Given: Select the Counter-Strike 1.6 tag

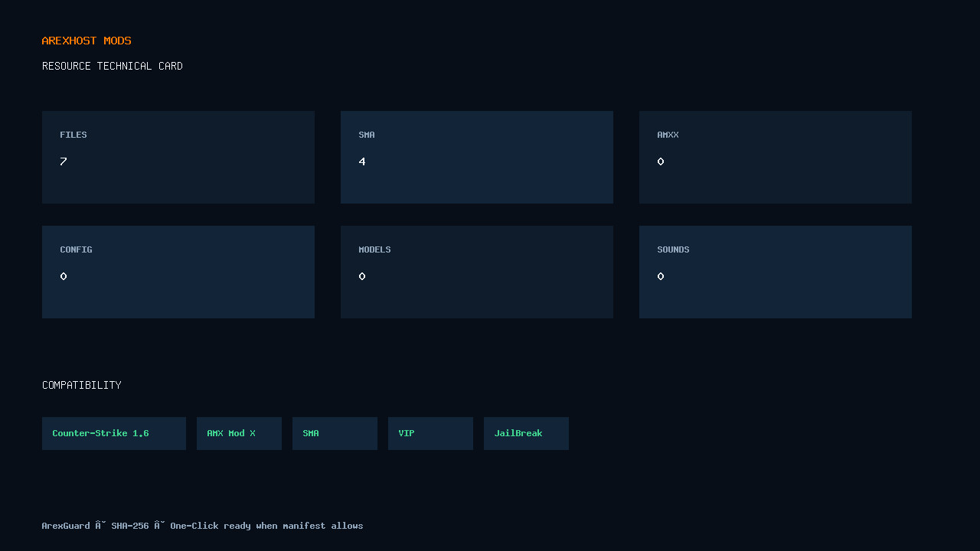Looking at the screenshot, I should click(114, 433).
